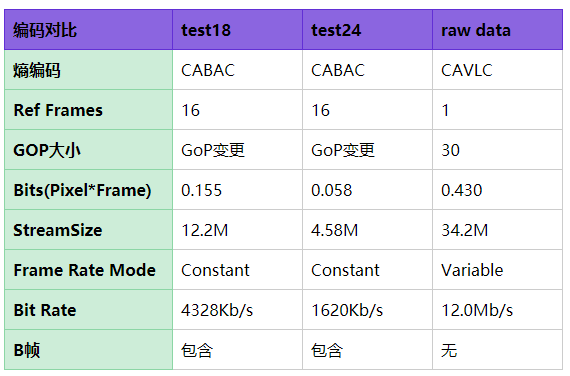
Task: Click the 0.058 value cell
Action: pyautogui.click(x=368, y=190)
